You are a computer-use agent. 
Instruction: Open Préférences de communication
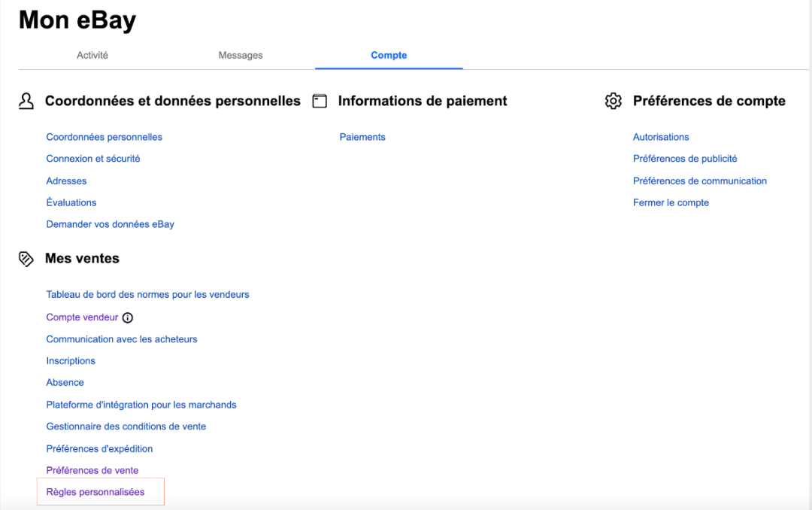point(700,181)
